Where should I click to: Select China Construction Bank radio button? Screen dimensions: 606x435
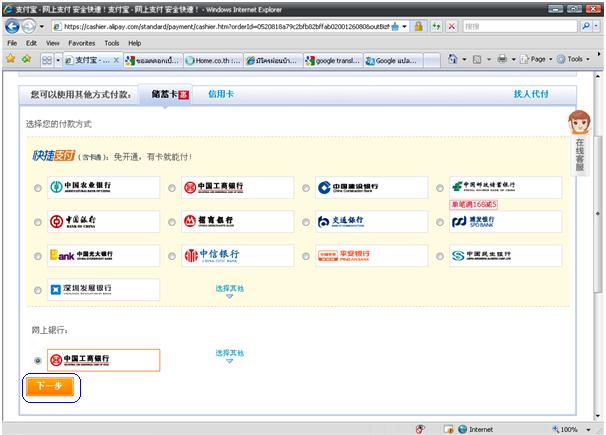306,188
